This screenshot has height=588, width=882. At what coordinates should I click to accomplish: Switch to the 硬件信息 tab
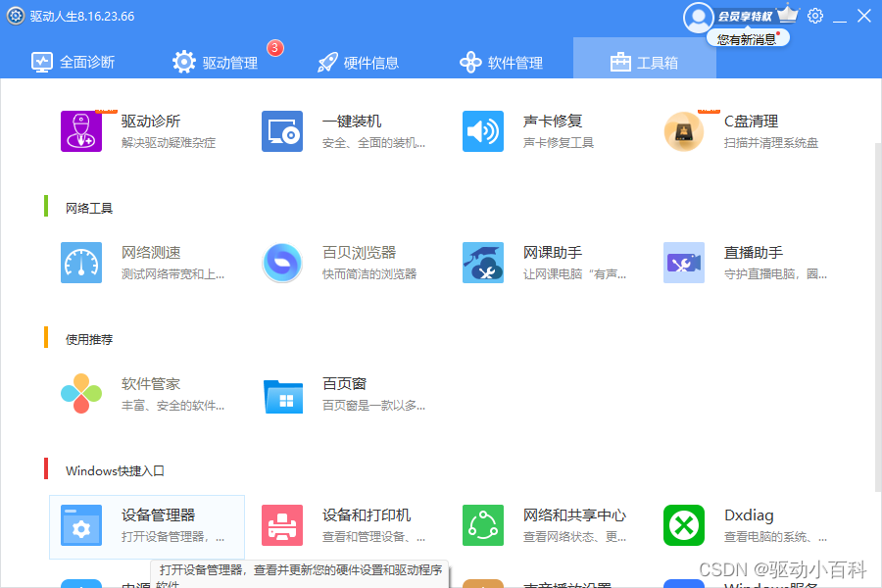click(x=359, y=62)
